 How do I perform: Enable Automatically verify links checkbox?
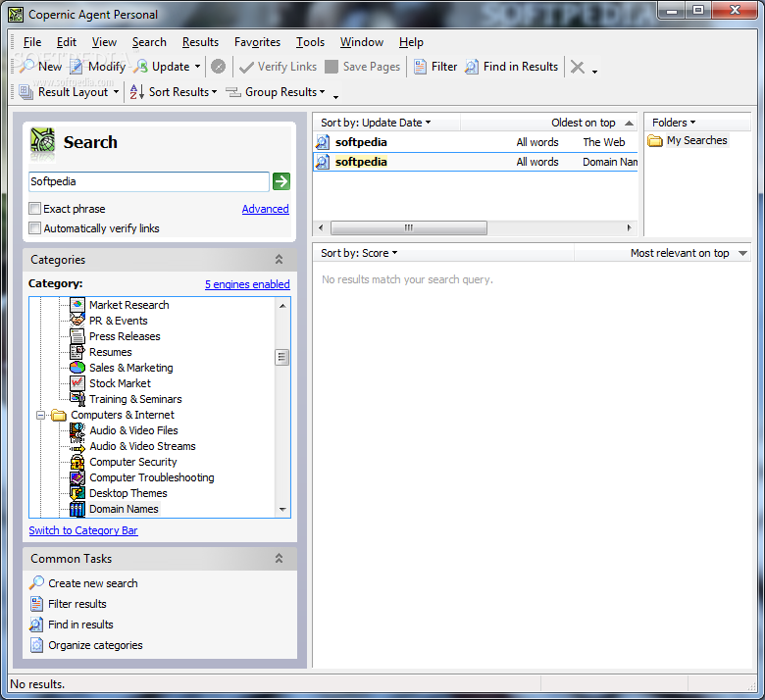(34, 228)
